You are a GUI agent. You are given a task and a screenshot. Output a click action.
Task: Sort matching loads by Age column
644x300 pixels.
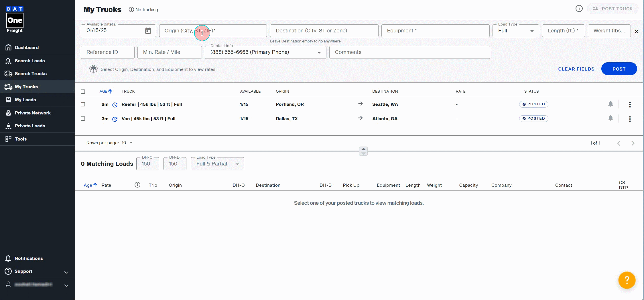[x=90, y=185]
